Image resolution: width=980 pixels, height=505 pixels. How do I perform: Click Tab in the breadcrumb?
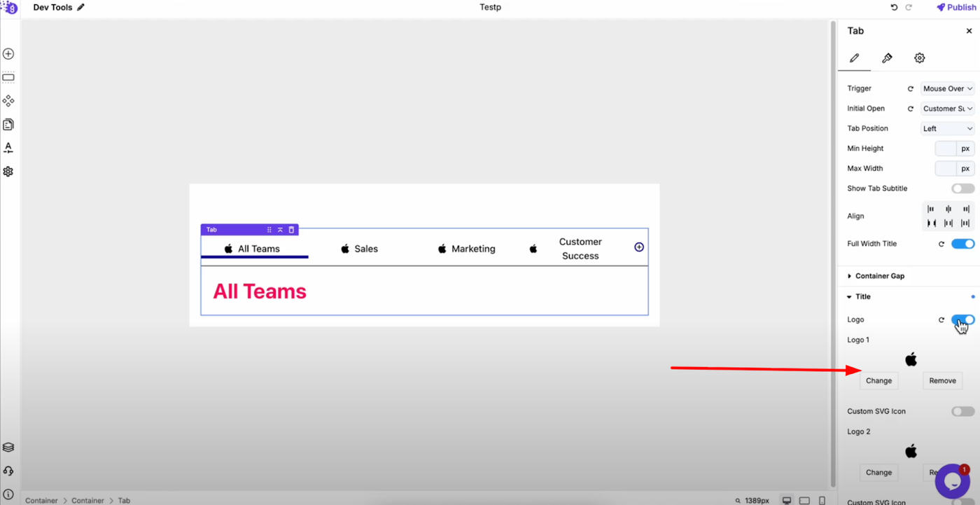(x=124, y=501)
